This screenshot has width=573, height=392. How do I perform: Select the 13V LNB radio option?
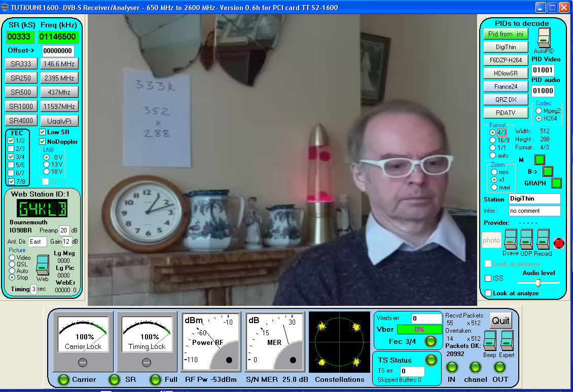click(47, 164)
